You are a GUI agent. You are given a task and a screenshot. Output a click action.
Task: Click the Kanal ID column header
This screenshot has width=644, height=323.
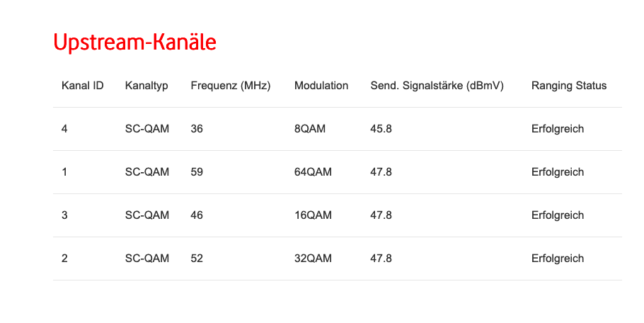[83, 86]
